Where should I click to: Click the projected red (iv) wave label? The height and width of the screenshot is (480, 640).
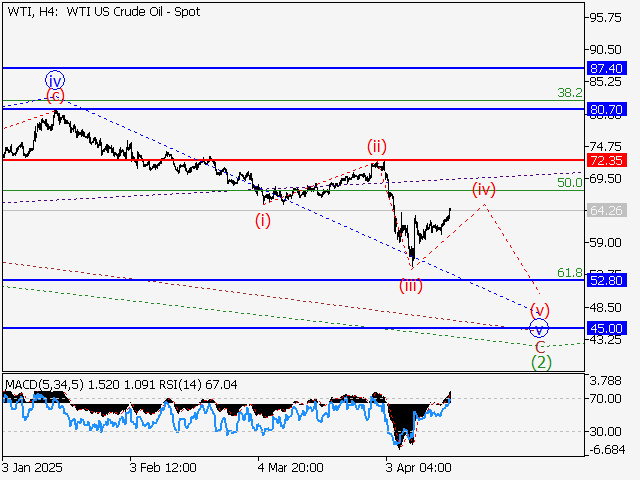click(484, 189)
